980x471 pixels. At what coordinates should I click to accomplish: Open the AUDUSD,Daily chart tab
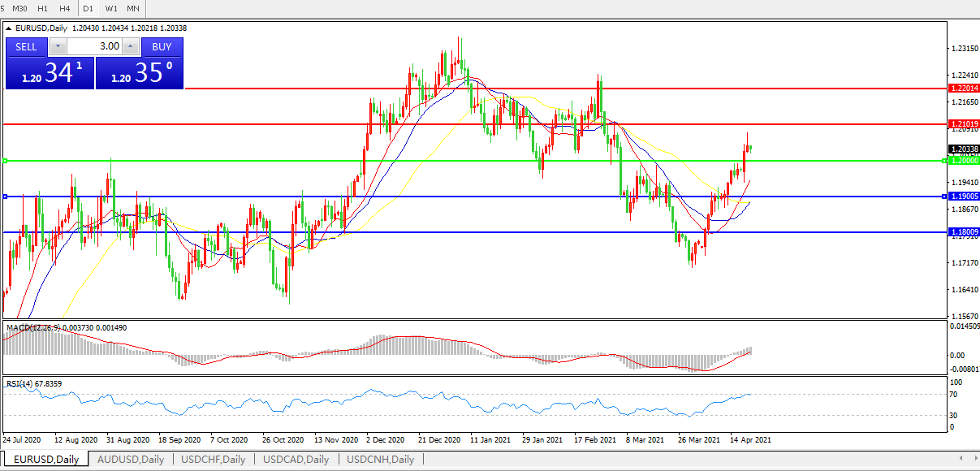point(130,460)
